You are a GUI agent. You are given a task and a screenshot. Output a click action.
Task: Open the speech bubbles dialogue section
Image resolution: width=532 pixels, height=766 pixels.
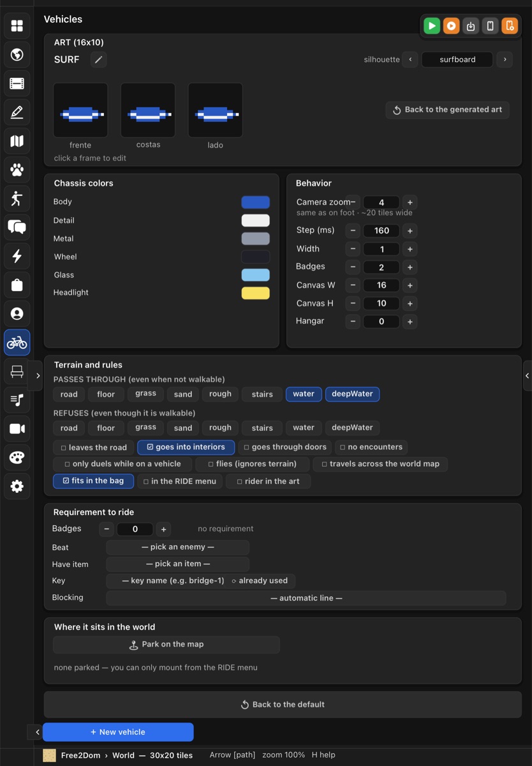17,227
